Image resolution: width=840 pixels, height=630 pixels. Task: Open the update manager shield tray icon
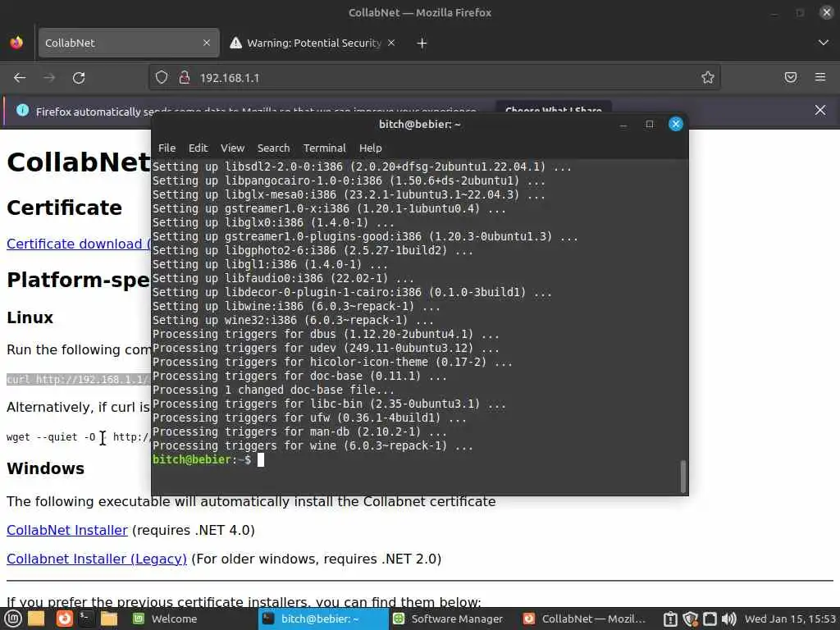(690, 619)
